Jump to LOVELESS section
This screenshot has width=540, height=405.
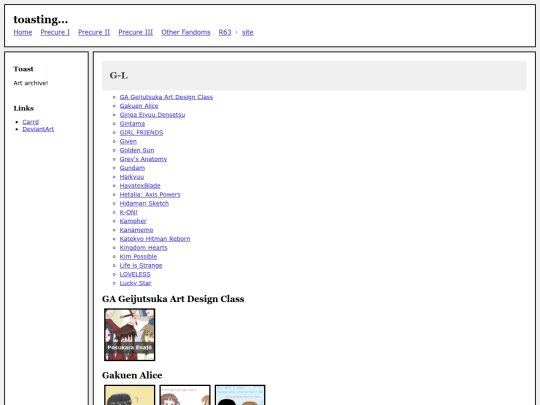click(x=135, y=274)
